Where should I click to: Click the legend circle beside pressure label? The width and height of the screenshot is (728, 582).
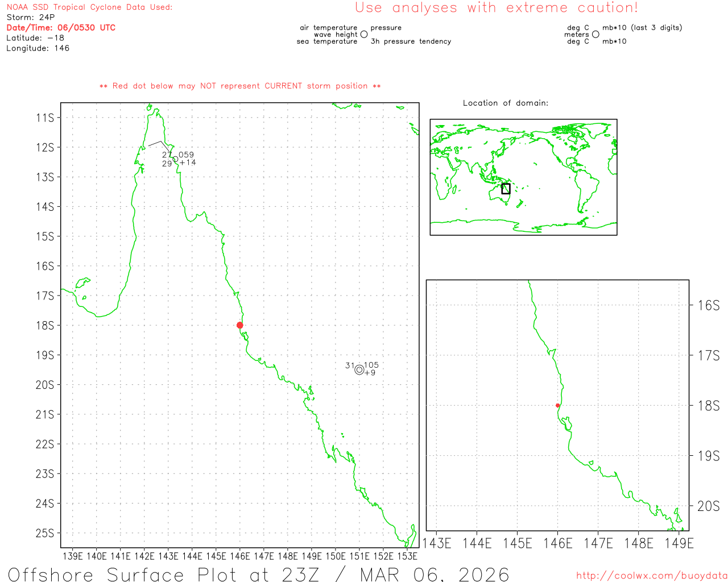coord(364,34)
